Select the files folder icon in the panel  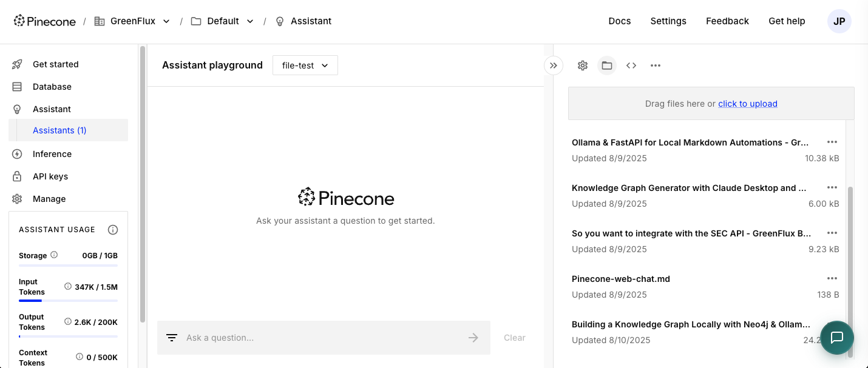[x=606, y=65]
